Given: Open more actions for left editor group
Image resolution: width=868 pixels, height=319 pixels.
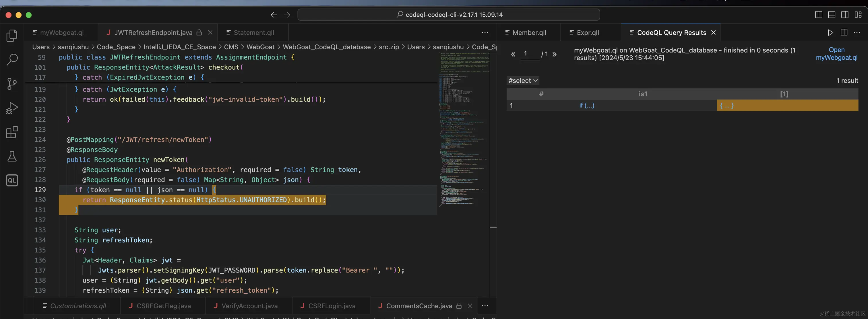Looking at the screenshot, I should click(485, 33).
